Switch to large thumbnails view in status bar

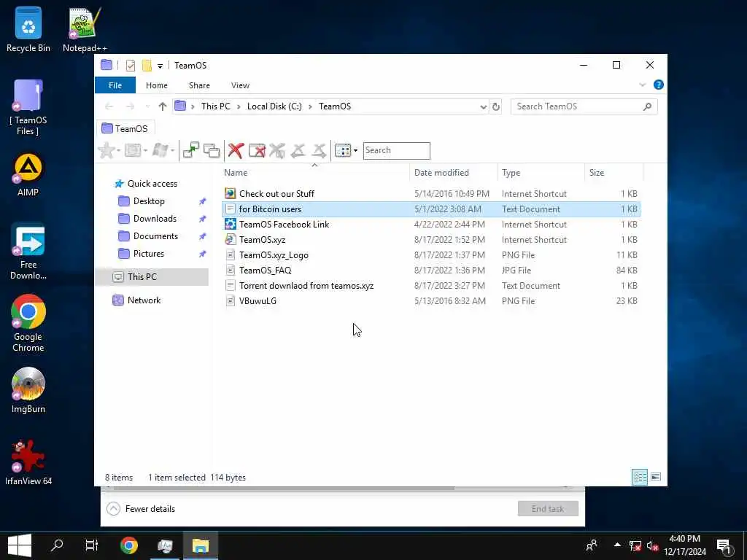tap(656, 477)
